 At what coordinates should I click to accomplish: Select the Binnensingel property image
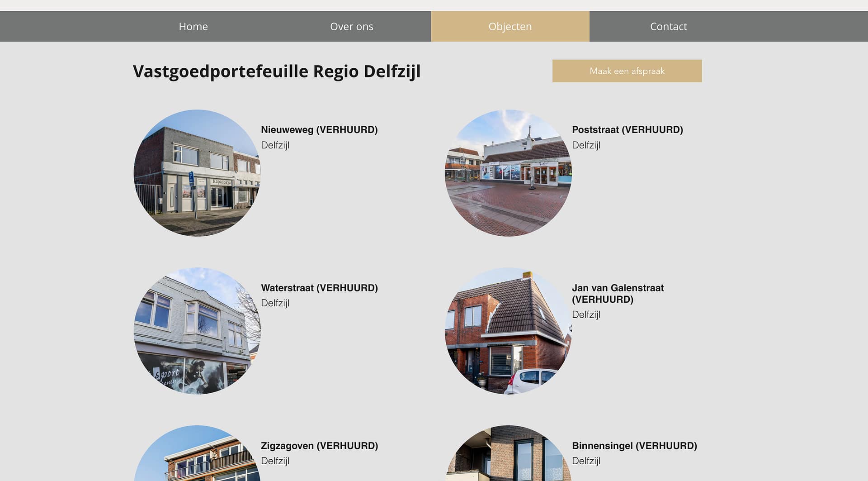pos(508,455)
